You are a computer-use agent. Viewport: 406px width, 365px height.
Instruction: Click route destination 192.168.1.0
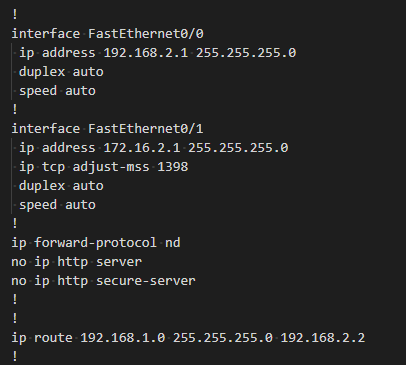click(x=123, y=338)
